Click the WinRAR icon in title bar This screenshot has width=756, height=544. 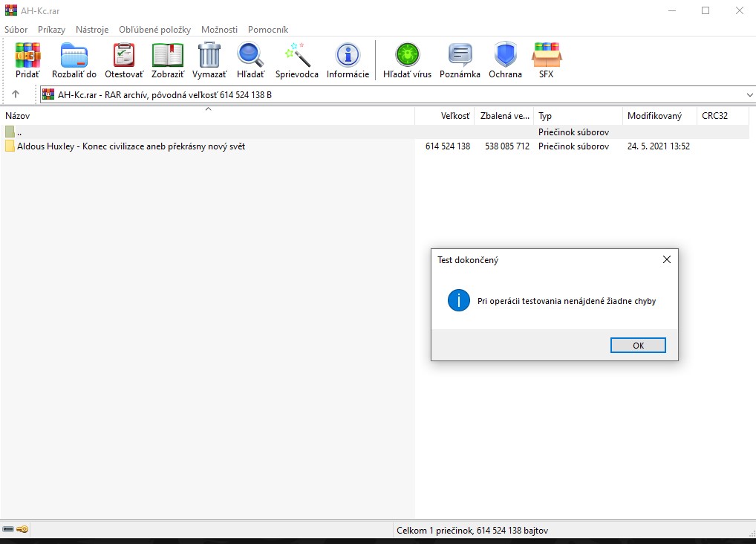tap(10, 10)
